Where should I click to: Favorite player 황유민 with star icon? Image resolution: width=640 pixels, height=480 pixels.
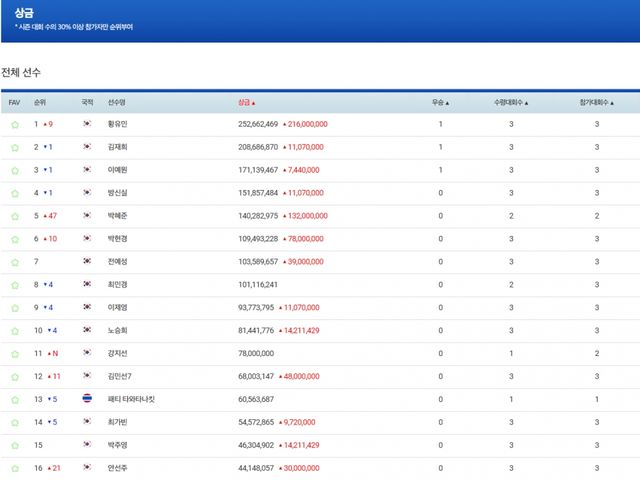pos(14,125)
